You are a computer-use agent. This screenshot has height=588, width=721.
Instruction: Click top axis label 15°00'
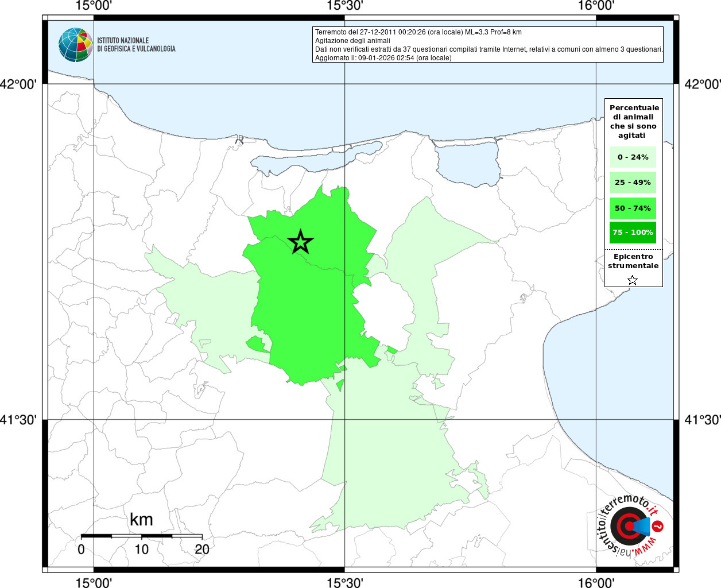pos(94,6)
